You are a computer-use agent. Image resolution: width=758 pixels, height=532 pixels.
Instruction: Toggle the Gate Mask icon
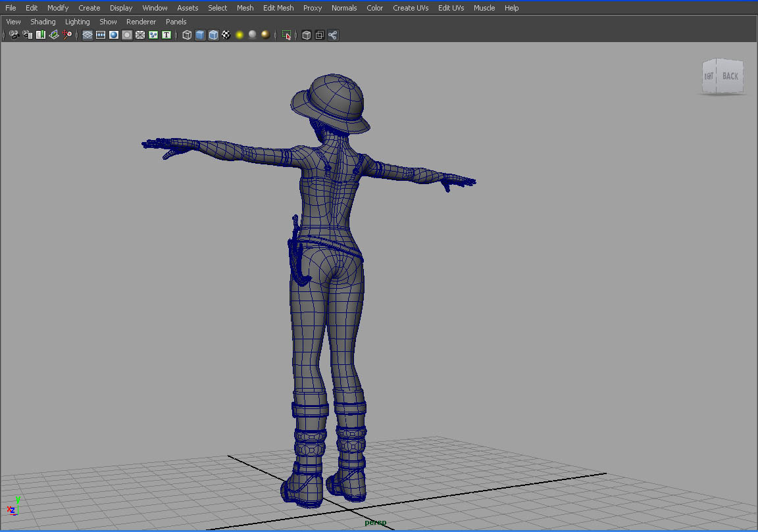coord(126,35)
